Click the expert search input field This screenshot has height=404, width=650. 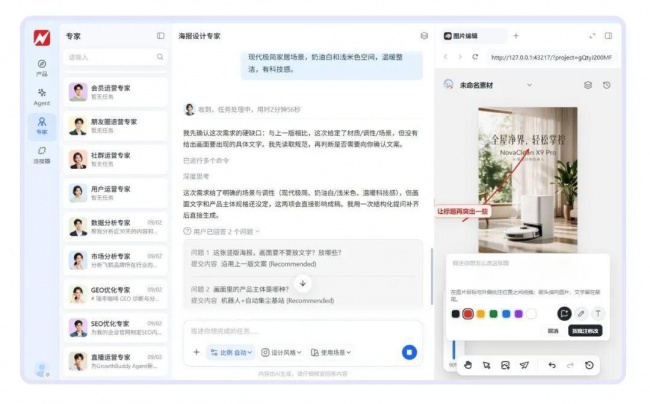(115, 57)
